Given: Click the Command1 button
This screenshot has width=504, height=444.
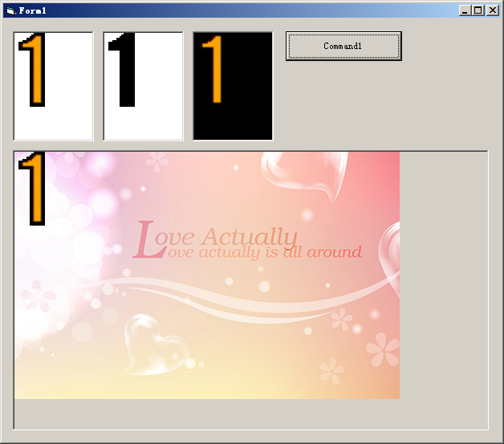Looking at the screenshot, I should click(343, 46).
